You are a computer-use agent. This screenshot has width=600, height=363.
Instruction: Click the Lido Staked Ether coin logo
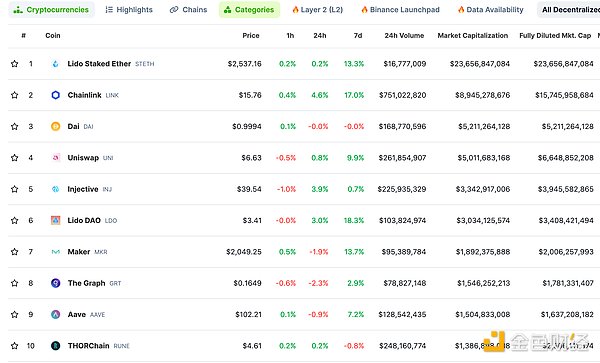pyautogui.click(x=55, y=64)
